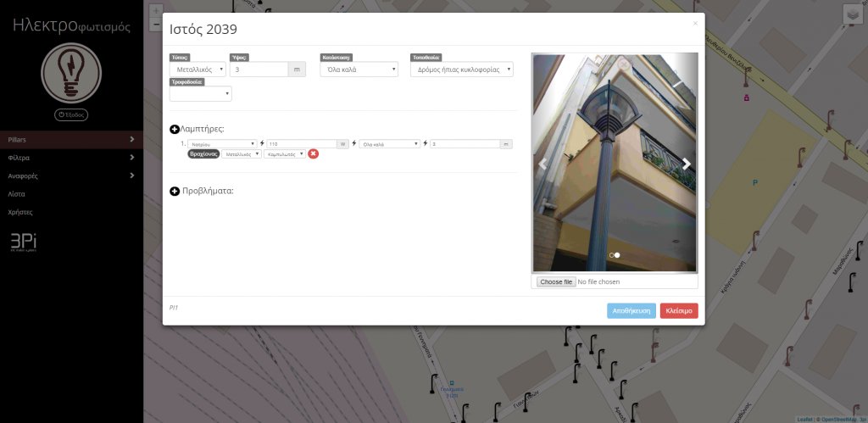The height and width of the screenshot is (423, 868).
Task: Click the Αποθήκευση save button
Action: pos(631,310)
